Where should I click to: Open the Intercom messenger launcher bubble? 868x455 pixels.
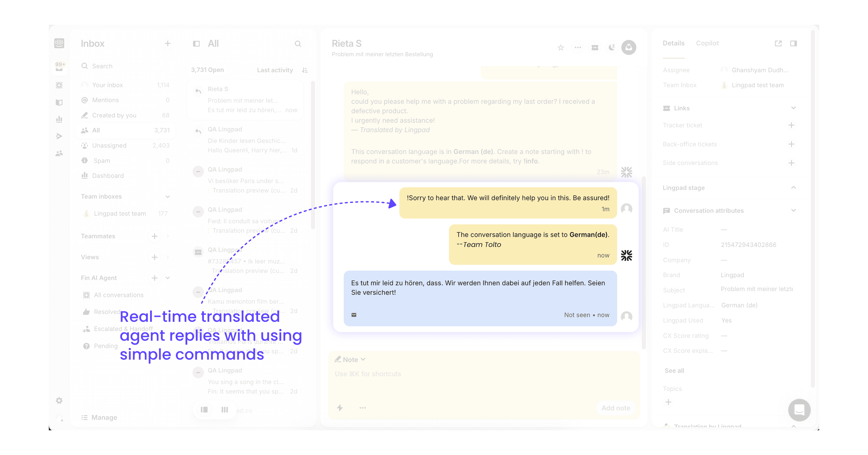pyautogui.click(x=799, y=410)
